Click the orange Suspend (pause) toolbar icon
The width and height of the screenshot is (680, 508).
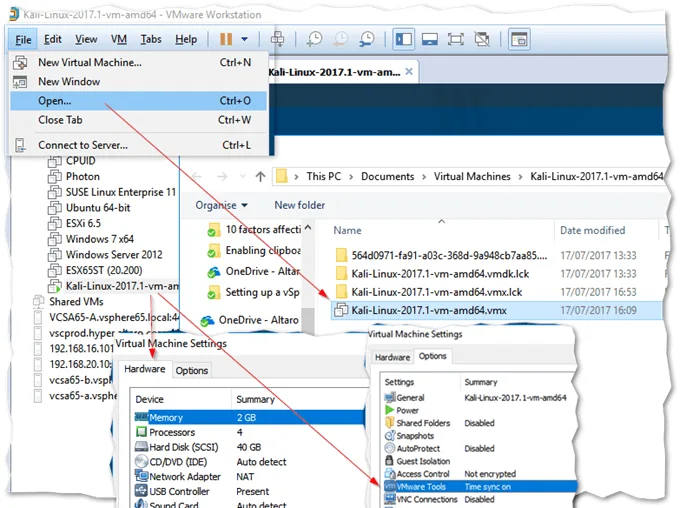pos(226,39)
